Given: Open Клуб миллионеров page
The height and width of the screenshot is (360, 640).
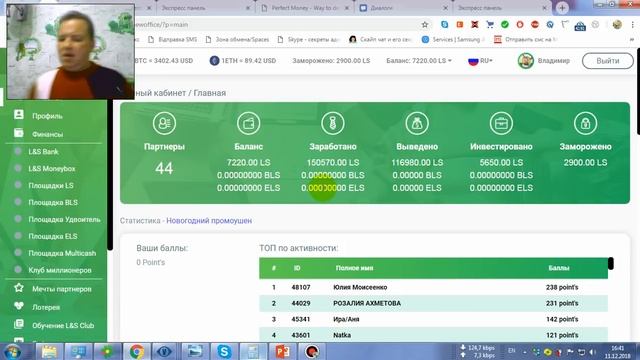Looking at the screenshot, I should tap(60, 270).
